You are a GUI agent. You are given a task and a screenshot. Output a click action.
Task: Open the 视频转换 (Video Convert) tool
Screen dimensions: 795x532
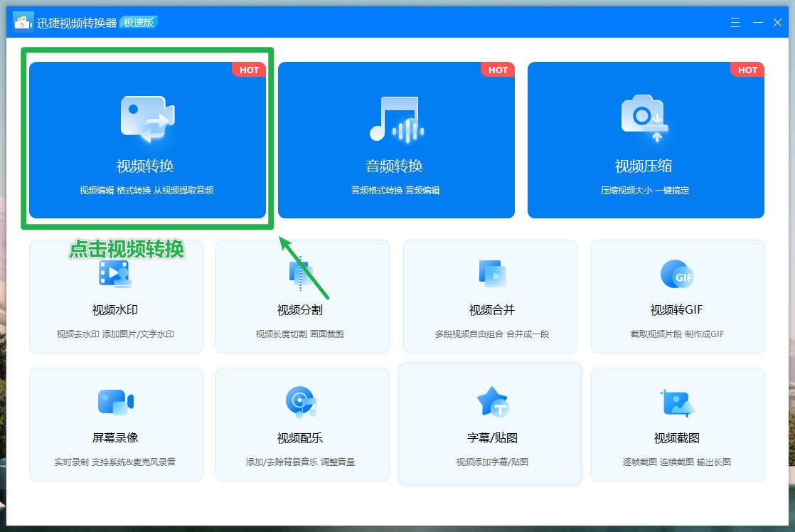tap(146, 139)
